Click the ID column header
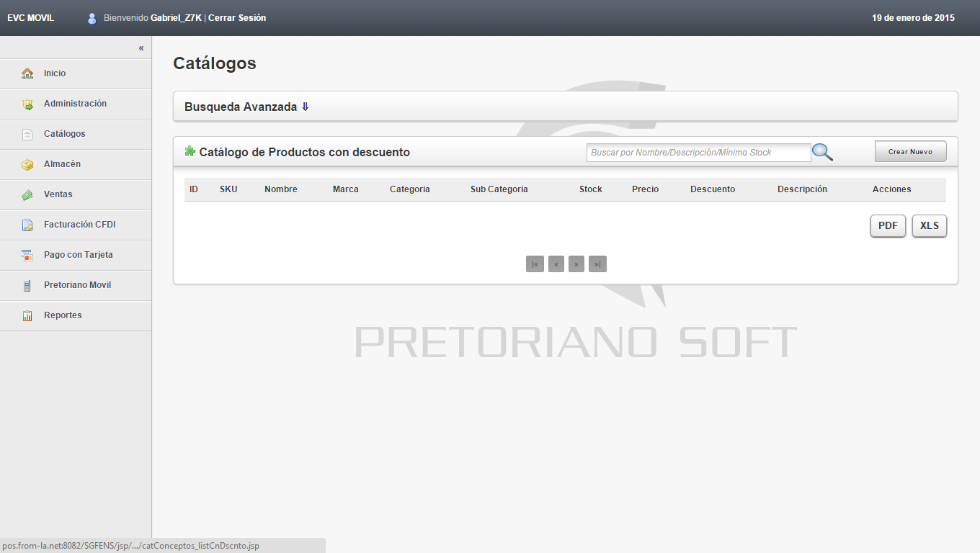The width and height of the screenshot is (980, 553). tap(194, 189)
